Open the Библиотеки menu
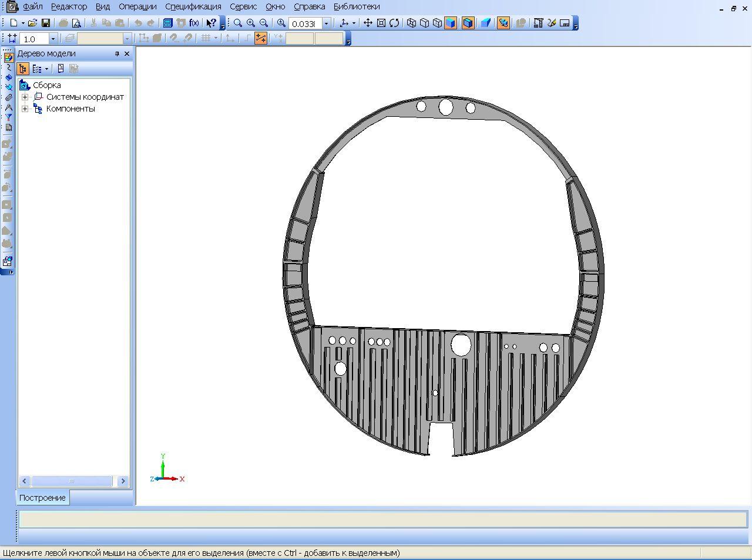 (x=357, y=6)
